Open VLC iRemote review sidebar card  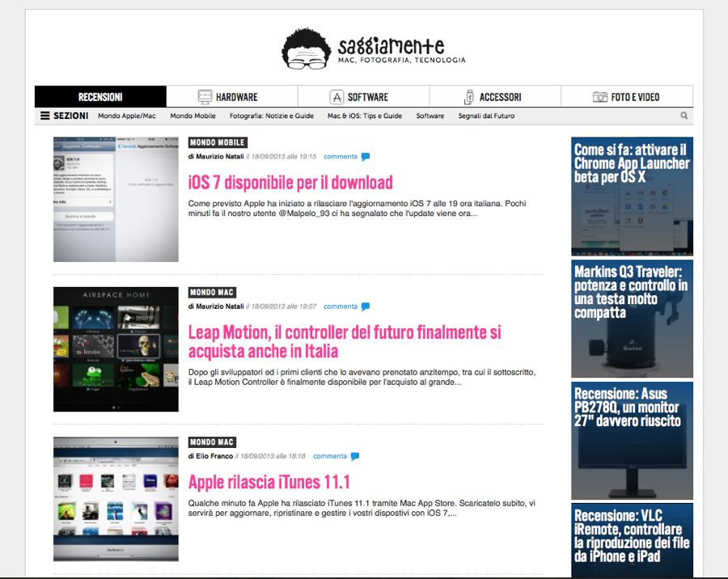pyautogui.click(x=632, y=540)
